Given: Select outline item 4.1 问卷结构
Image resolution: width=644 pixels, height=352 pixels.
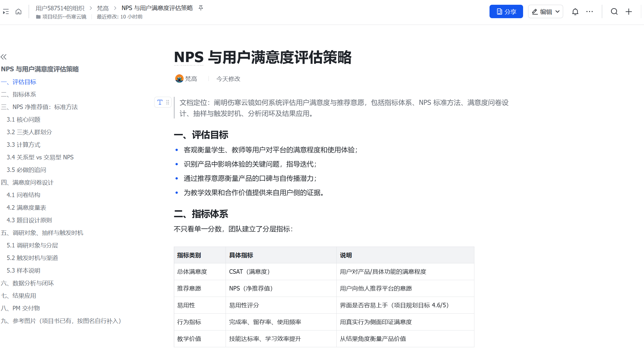Looking at the screenshot, I should click(x=24, y=195).
